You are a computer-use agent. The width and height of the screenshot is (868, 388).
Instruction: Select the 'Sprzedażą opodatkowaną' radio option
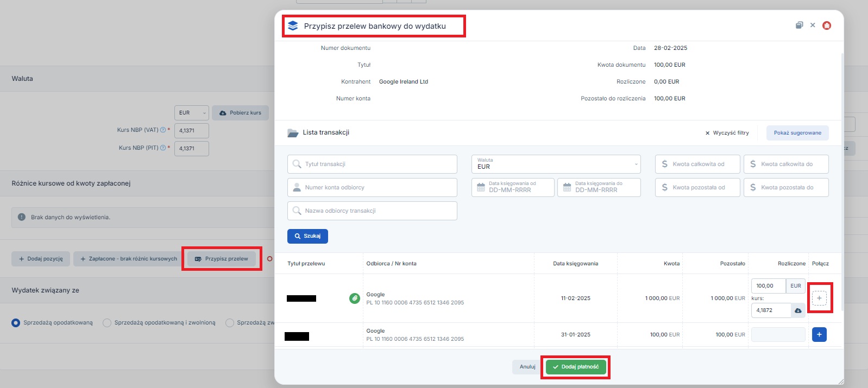(x=16, y=323)
